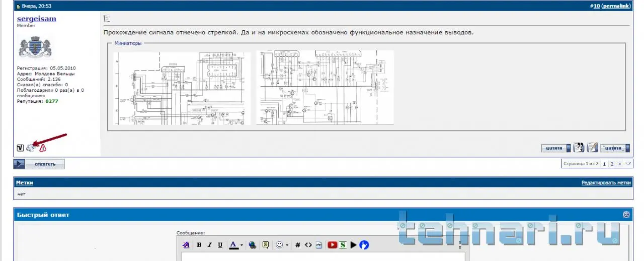Click the blue arrow icon beside Ответить

tap(19, 164)
